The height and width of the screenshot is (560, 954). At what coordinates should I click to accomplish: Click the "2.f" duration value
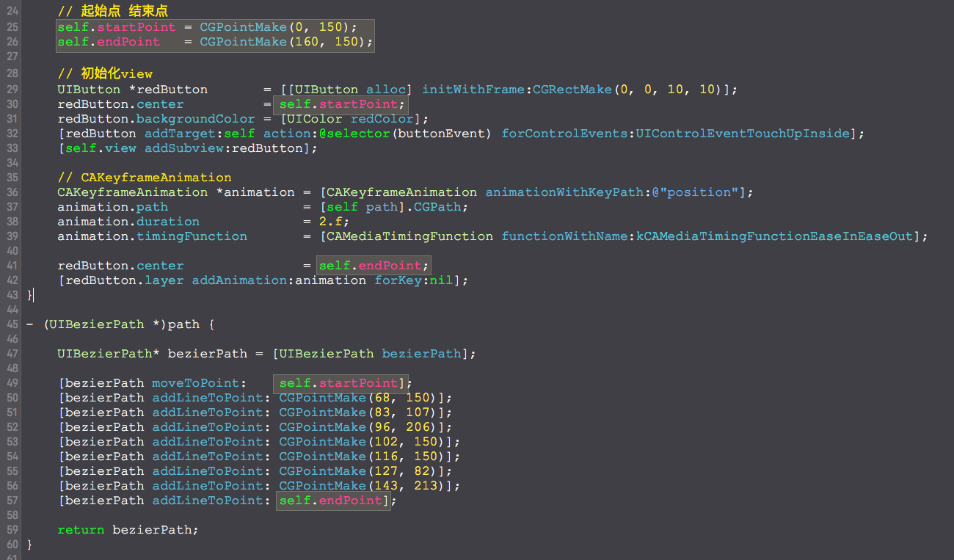tap(331, 222)
